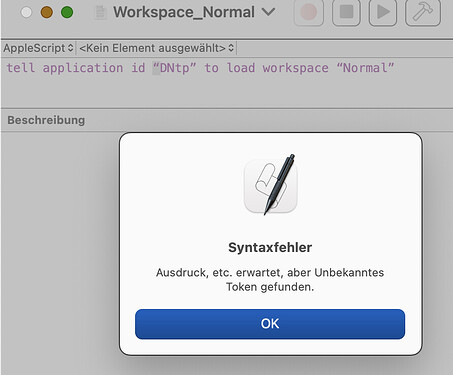Image resolution: width=453 pixels, height=375 pixels.
Task: Click the "Ausdruck, etc. erwartet" error message
Action: point(270,279)
